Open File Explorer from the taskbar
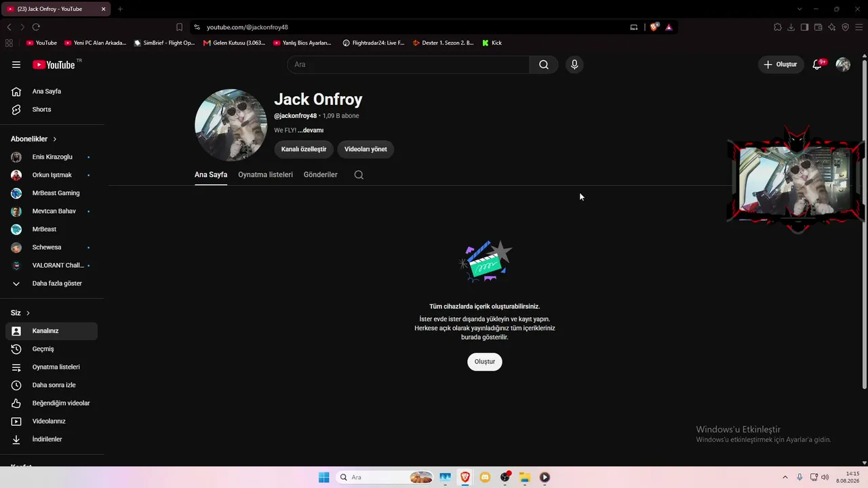The image size is (868, 488). (524, 477)
